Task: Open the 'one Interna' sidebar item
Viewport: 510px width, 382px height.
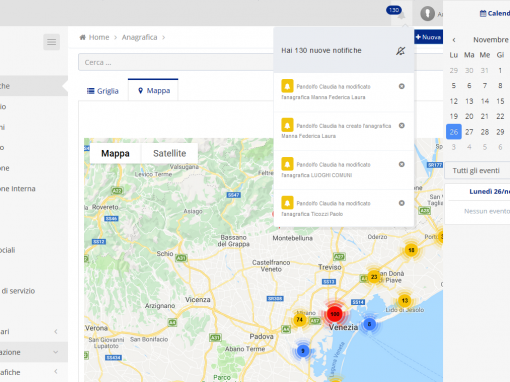Action: [x=18, y=189]
